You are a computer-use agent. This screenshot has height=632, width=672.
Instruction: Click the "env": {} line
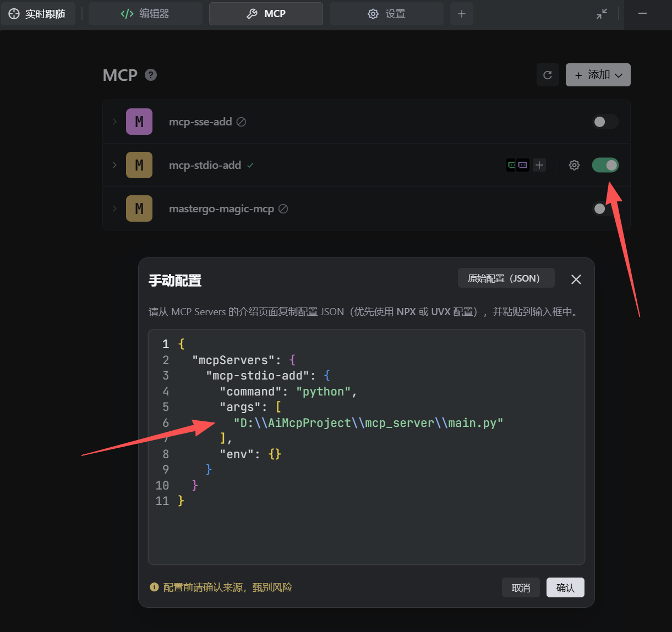[250, 454]
